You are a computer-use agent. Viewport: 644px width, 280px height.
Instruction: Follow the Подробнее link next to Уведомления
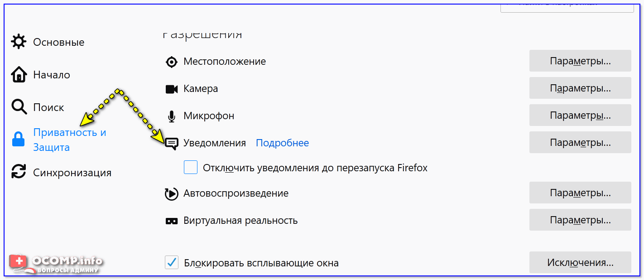pos(282,143)
